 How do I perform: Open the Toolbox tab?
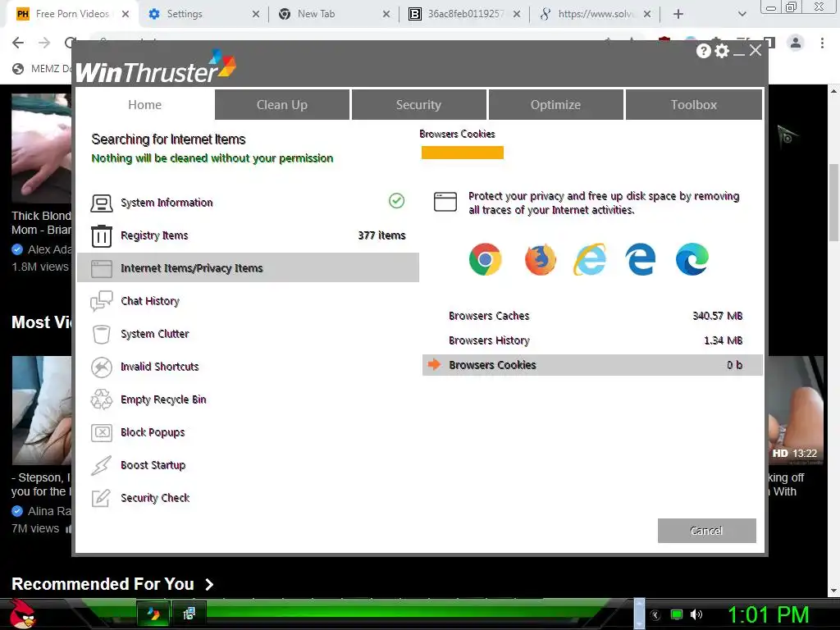tap(694, 104)
